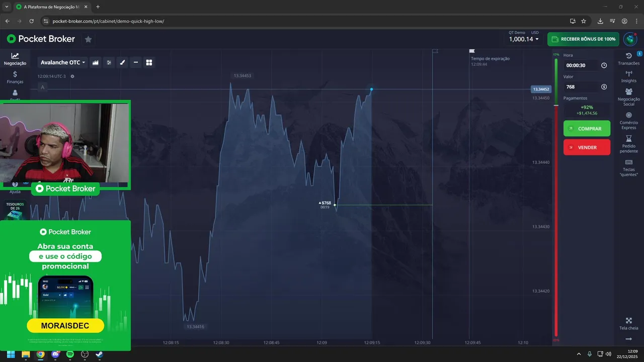Reload the page in browser
The height and width of the screenshot is (362, 644).
coord(32,21)
